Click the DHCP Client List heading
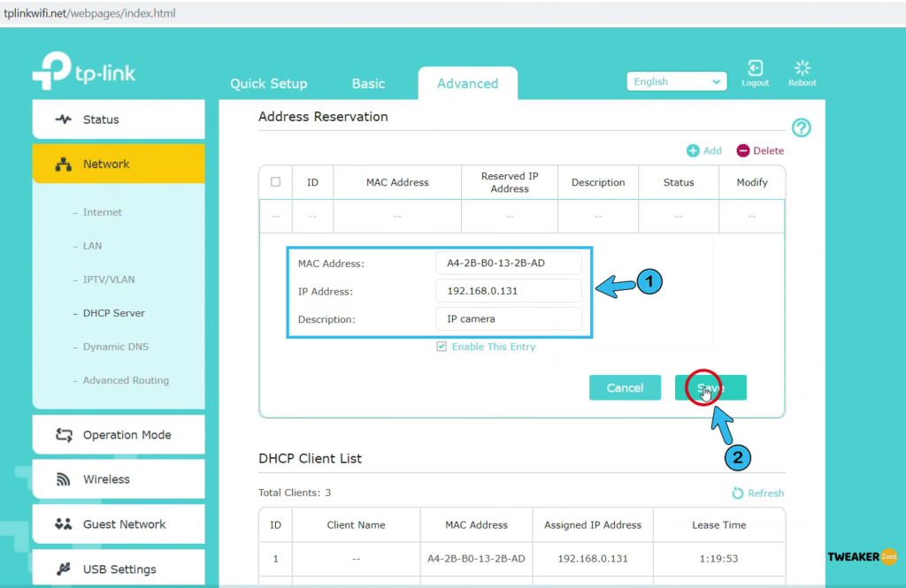 tap(310, 459)
